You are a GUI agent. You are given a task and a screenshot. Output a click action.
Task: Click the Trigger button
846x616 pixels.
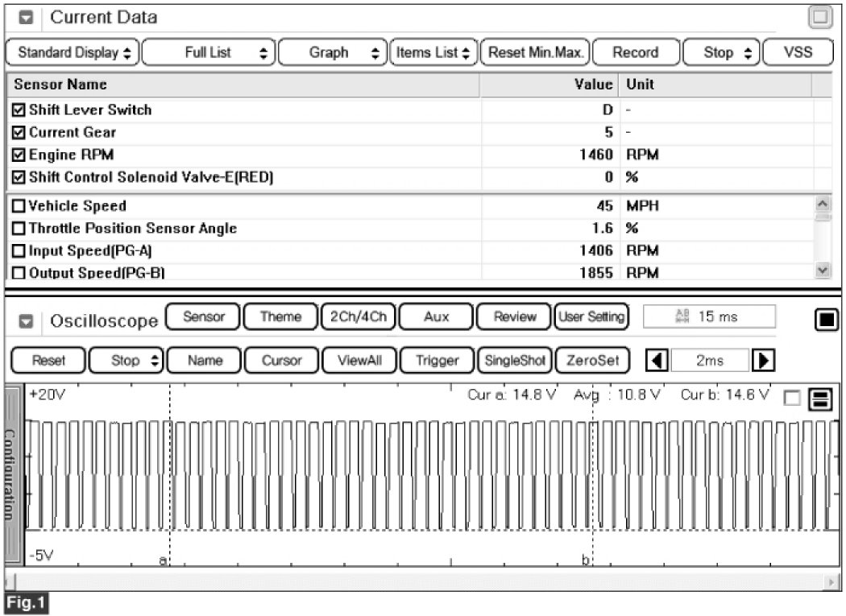437,360
